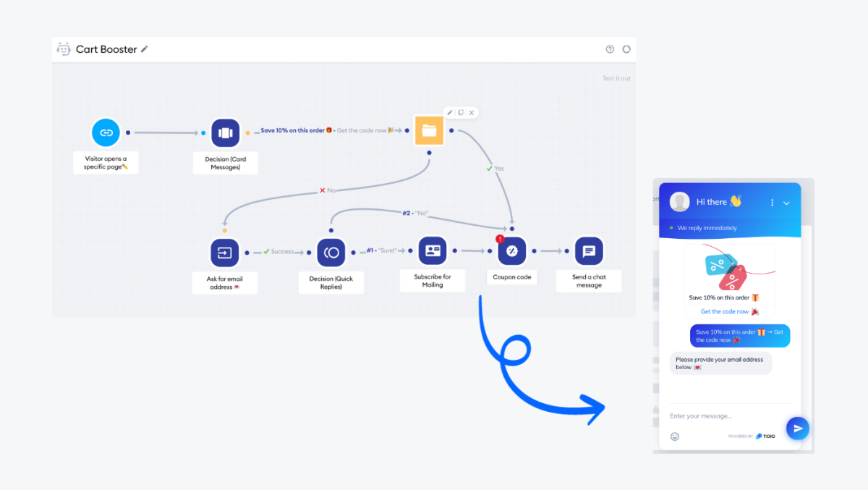Delete the folder node with X icon
This screenshot has height=490, width=868.
coord(472,112)
